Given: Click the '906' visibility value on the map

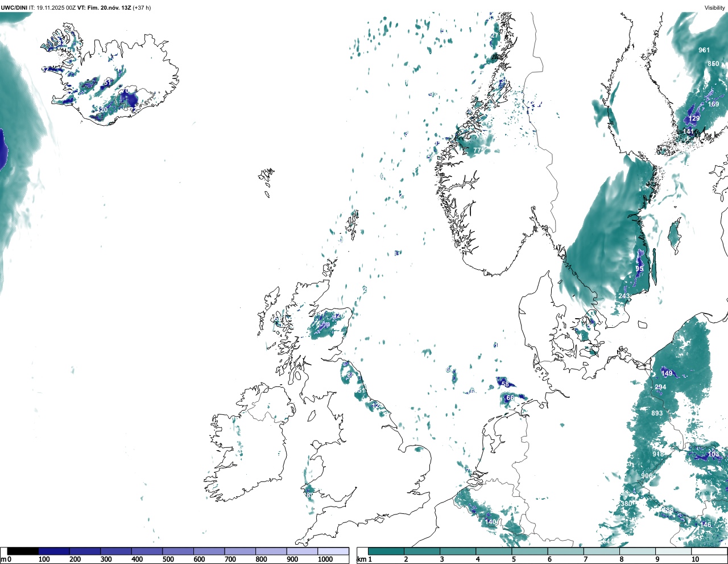Looking at the screenshot, I should click(x=647, y=476).
